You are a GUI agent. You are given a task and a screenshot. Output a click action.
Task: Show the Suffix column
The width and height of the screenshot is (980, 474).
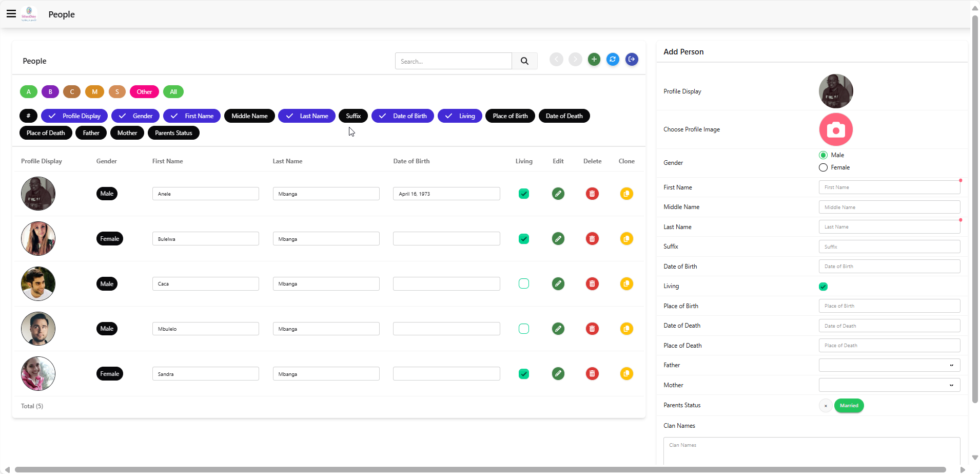click(x=353, y=116)
